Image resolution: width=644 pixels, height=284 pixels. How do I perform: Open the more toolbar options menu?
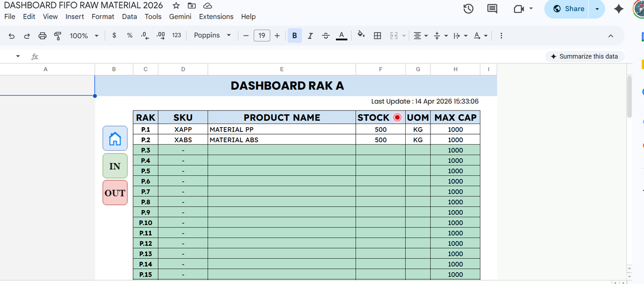click(x=501, y=35)
